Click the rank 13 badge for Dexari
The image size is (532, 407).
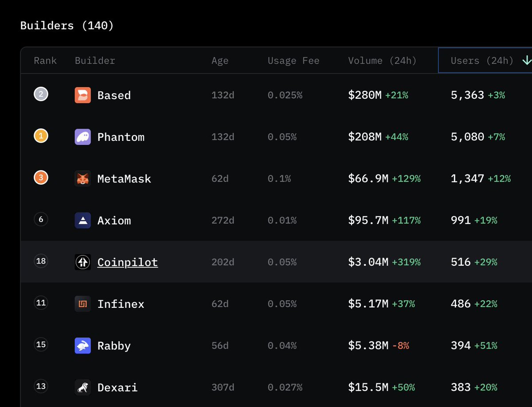pos(41,386)
